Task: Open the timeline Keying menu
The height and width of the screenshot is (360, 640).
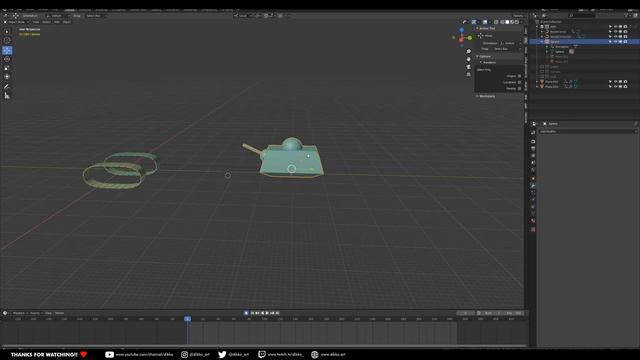Action: click(35, 313)
